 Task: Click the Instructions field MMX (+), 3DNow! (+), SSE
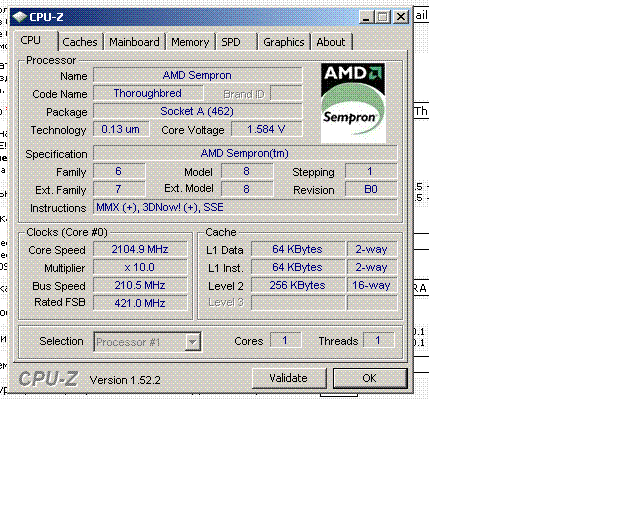point(245,207)
